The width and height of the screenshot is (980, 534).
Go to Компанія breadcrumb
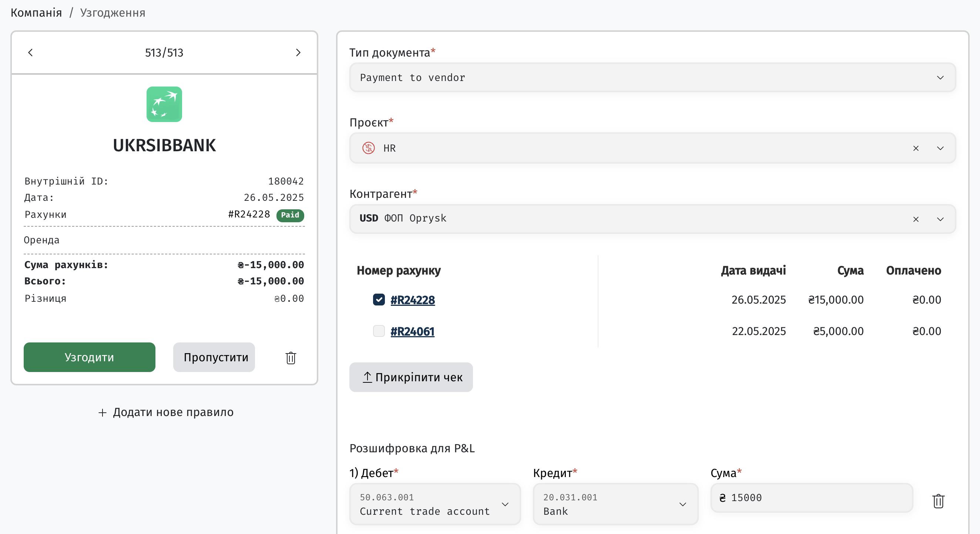click(36, 13)
